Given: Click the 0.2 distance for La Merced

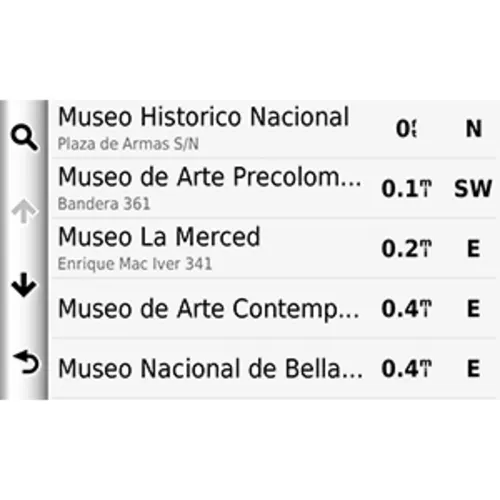Looking at the screenshot, I should (x=407, y=249).
